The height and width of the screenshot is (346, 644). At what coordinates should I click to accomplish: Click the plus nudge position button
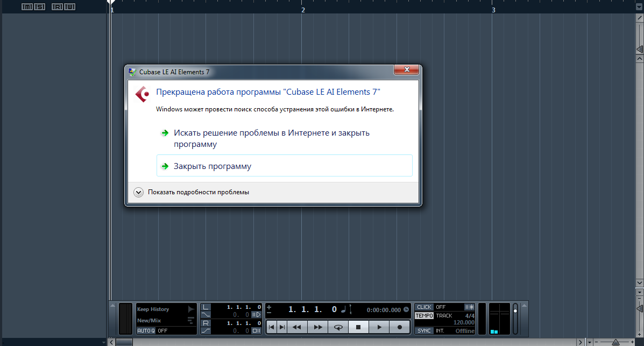269,307
